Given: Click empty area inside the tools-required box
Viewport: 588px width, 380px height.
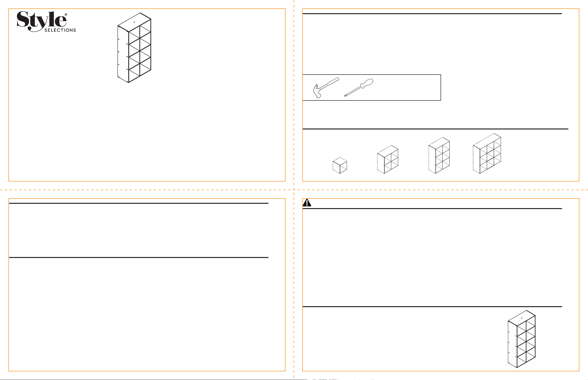Looking at the screenshot, I should click(408, 88).
